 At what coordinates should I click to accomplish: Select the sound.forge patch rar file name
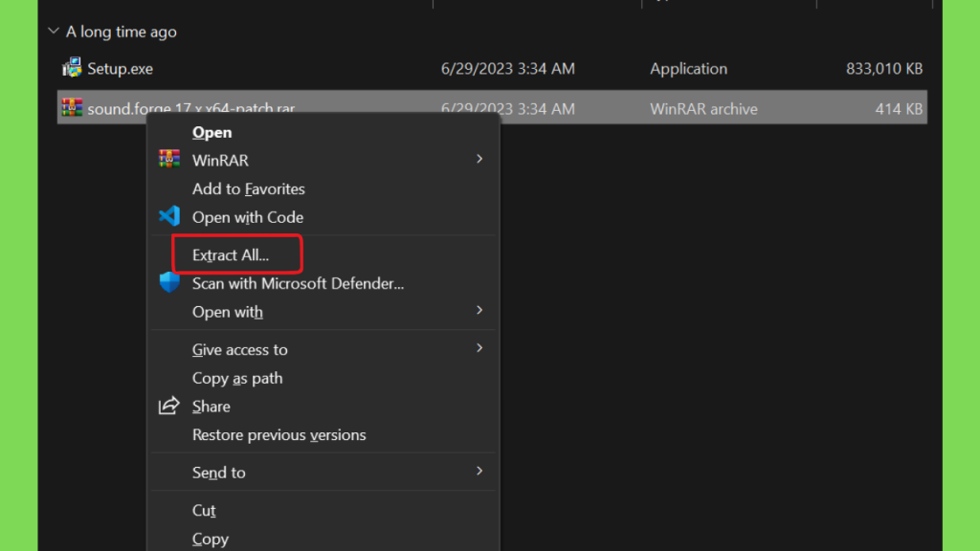coord(190,108)
